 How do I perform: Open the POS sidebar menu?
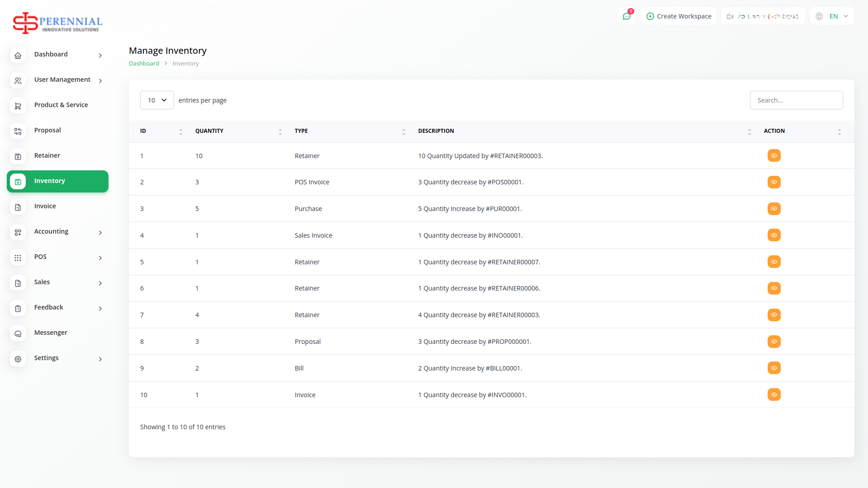point(40,257)
